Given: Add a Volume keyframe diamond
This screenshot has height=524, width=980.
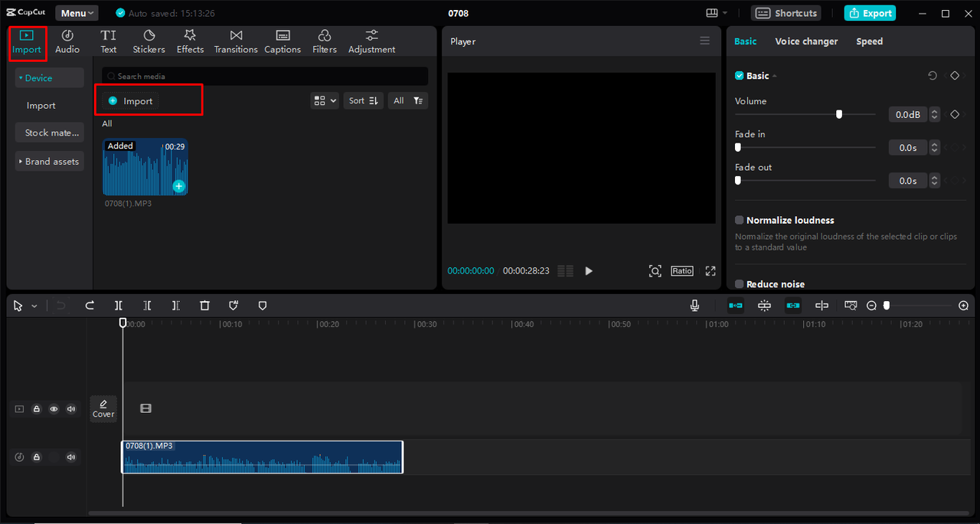Looking at the screenshot, I should coord(955,114).
